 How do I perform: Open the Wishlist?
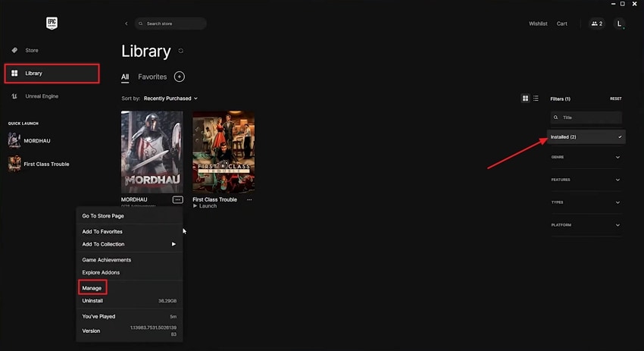click(538, 24)
